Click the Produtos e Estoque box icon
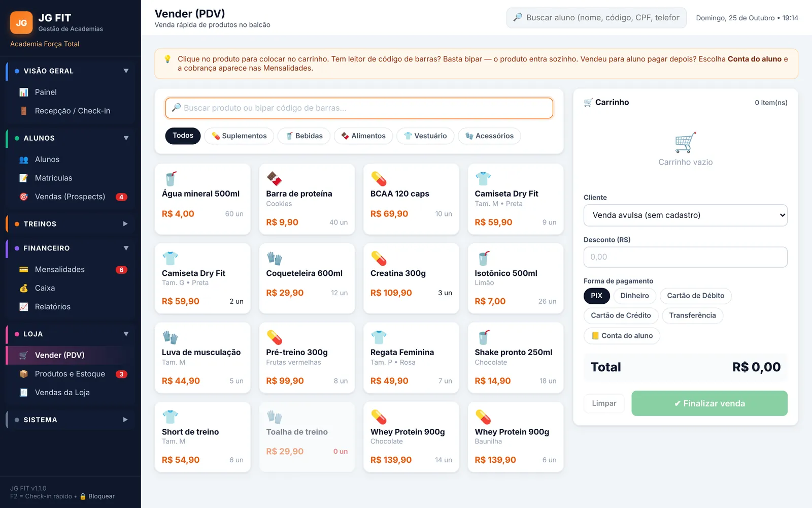812x508 pixels. click(24, 374)
